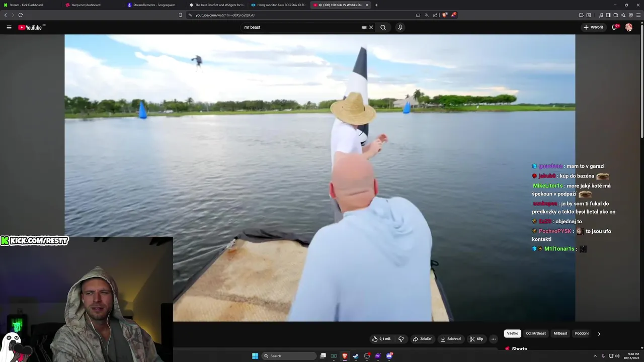Screen dimensions: 644x362
Task: Reload the current page
Action: 21,15
